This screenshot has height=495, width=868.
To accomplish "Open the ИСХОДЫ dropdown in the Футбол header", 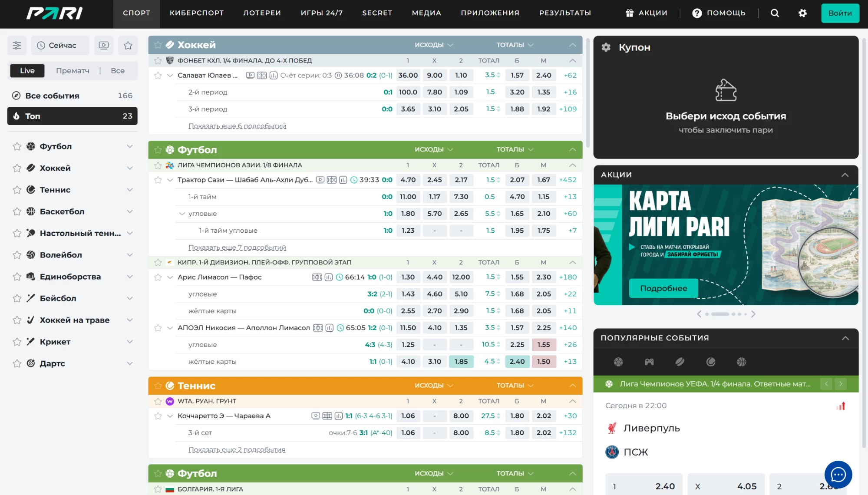I will (433, 149).
